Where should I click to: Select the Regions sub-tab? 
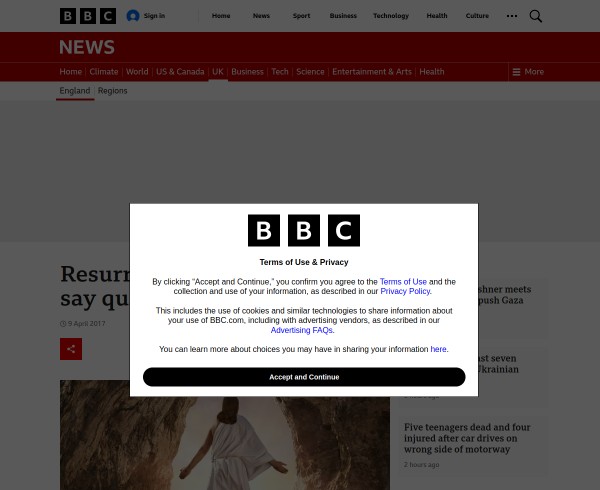point(112,91)
